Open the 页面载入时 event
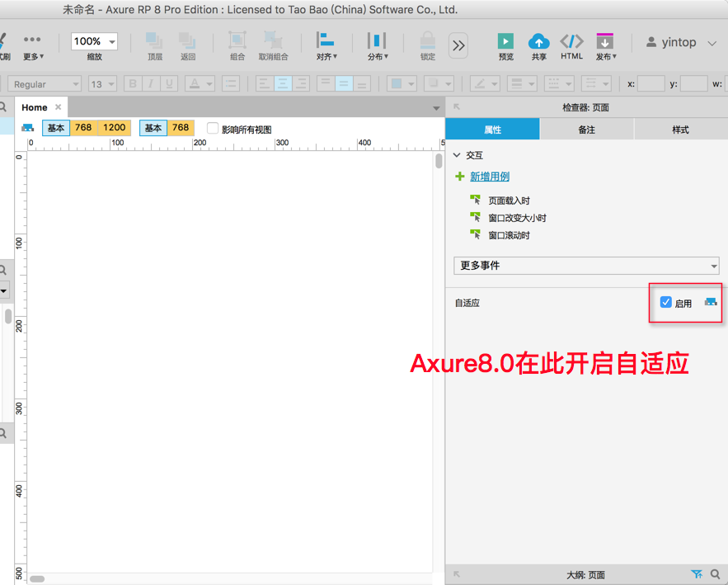 pos(509,201)
